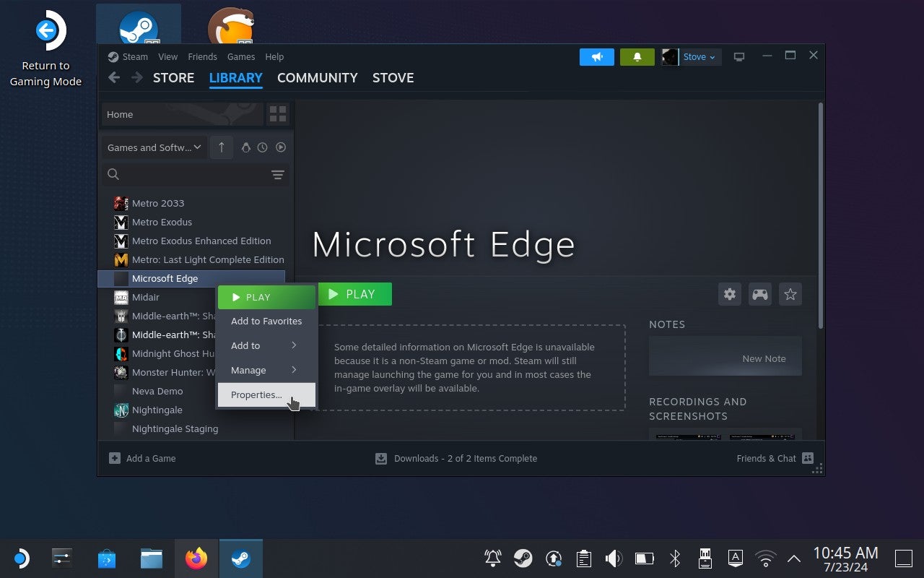The height and width of the screenshot is (578, 924).
Task: Switch to the STORE tab
Action: pyautogui.click(x=173, y=77)
